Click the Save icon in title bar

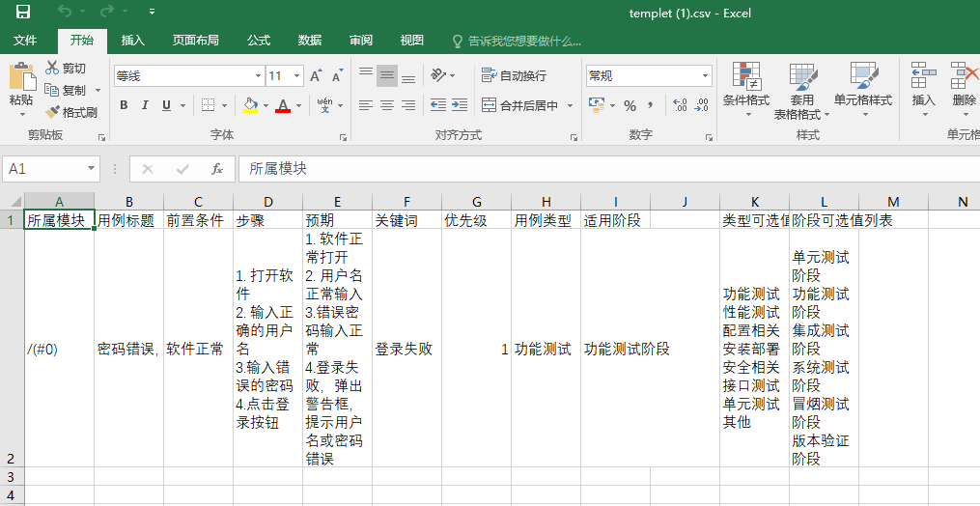click(23, 13)
